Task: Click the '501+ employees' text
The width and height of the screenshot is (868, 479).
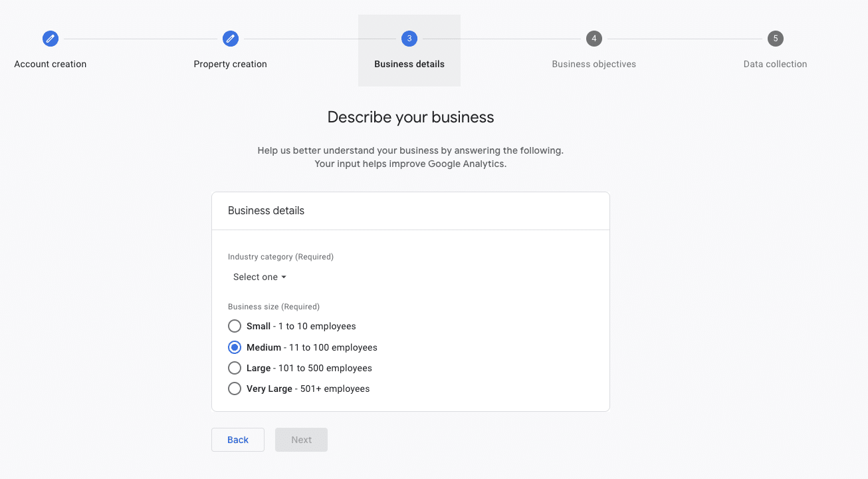Action: (x=335, y=389)
